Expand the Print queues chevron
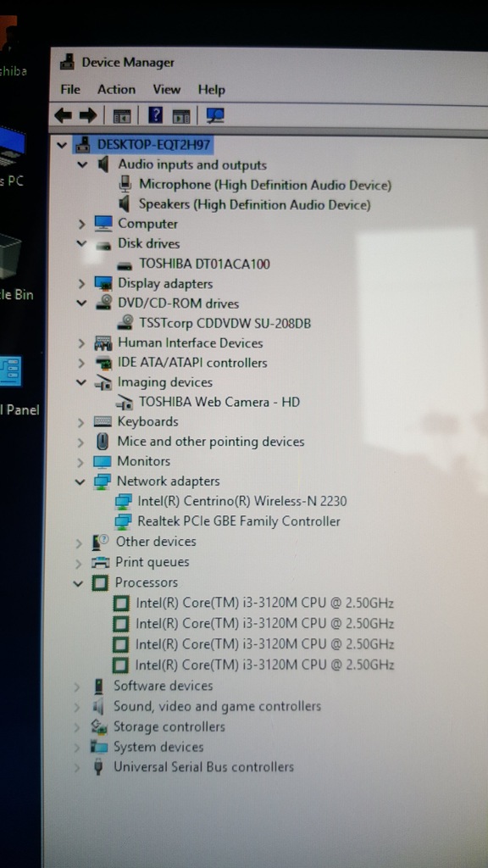The image size is (488, 868). [x=79, y=563]
